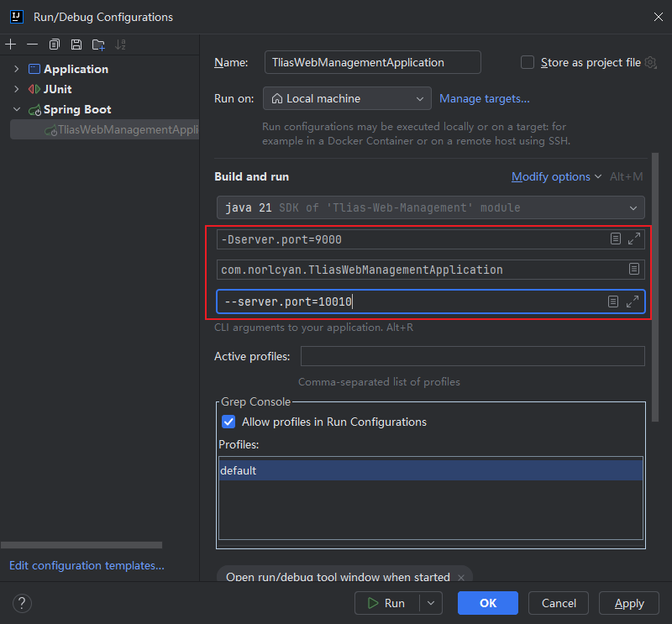Expand the VM options field

pos(634,239)
